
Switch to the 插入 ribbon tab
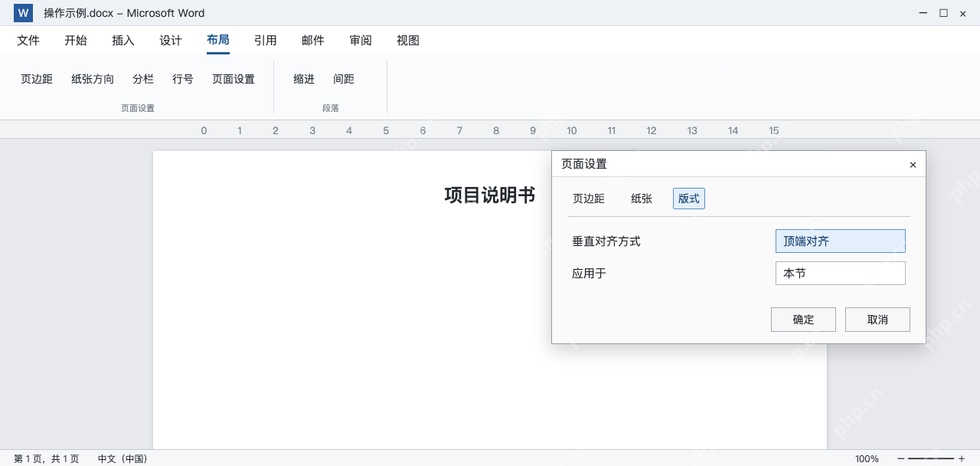(x=123, y=41)
